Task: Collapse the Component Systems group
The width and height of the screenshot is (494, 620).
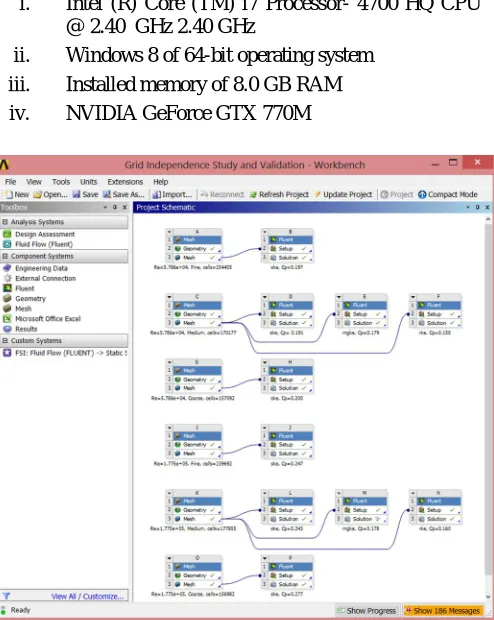Action: pos(5,256)
